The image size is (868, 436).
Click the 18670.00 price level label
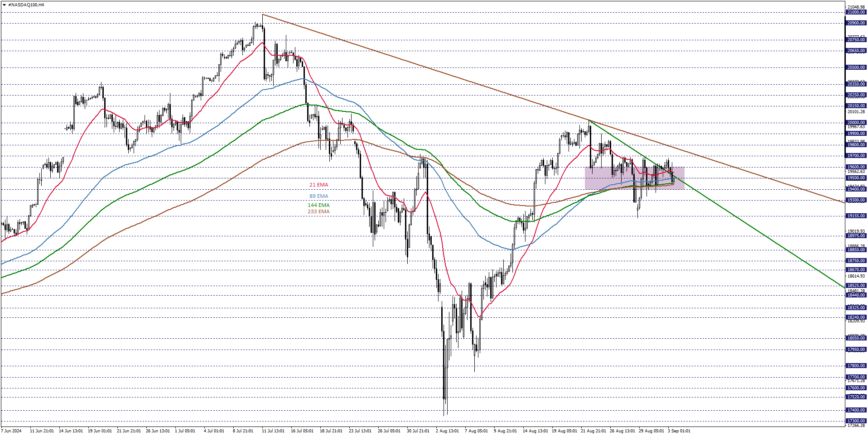coord(856,270)
